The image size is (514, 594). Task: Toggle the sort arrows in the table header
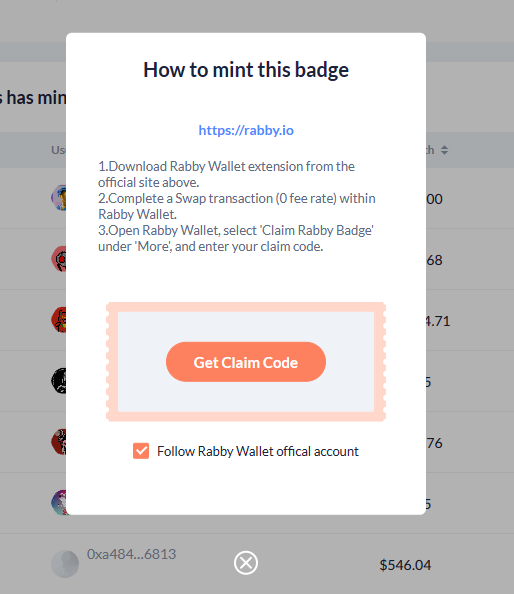(x=444, y=150)
